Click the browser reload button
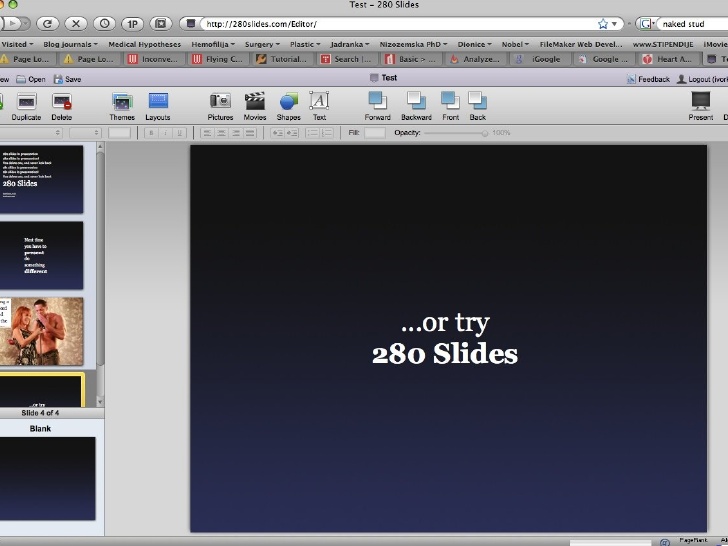 click(x=47, y=24)
